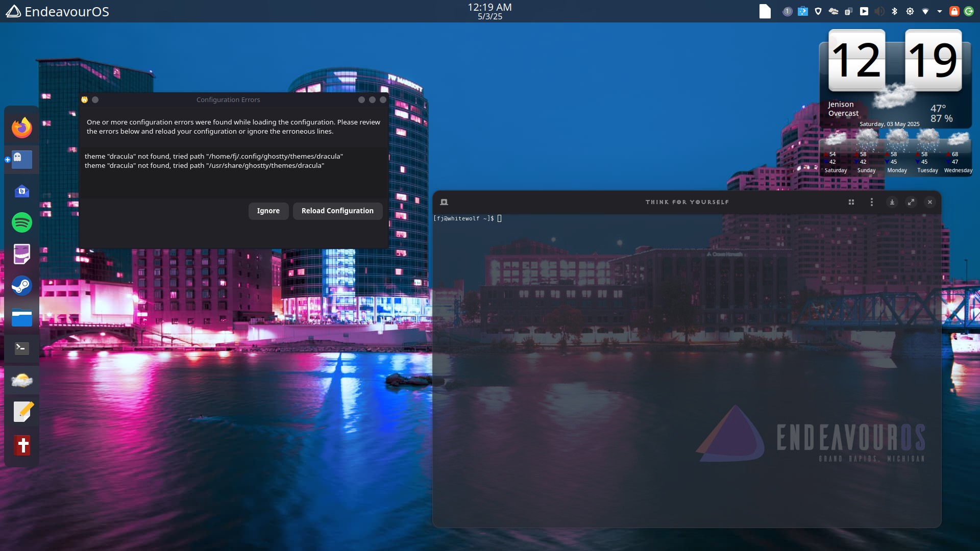Viewport: 980px width, 551px height.
Task: Open Spotify from the dock
Action: (x=22, y=222)
